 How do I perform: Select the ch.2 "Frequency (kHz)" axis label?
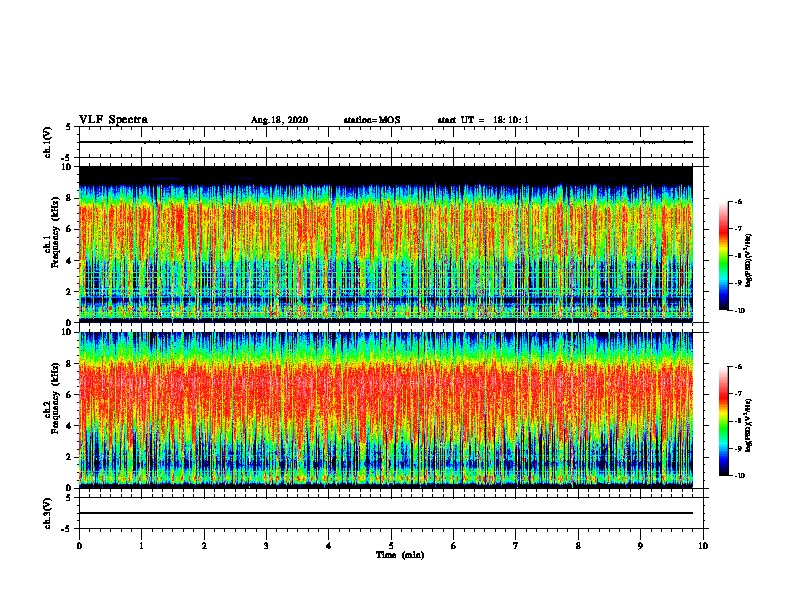(x=55, y=398)
